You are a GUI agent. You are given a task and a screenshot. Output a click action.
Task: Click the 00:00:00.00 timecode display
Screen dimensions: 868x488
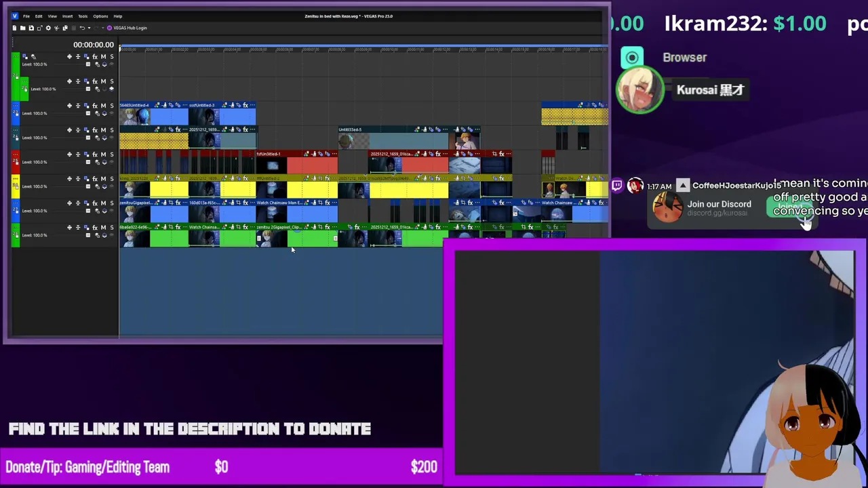point(94,45)
